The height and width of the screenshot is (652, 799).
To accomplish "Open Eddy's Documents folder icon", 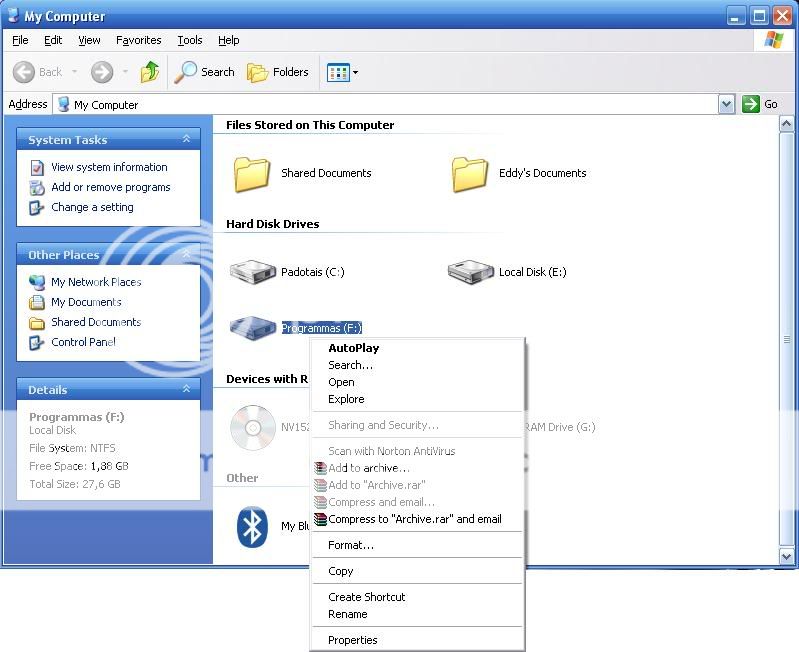I will click(x=470, y=174).
